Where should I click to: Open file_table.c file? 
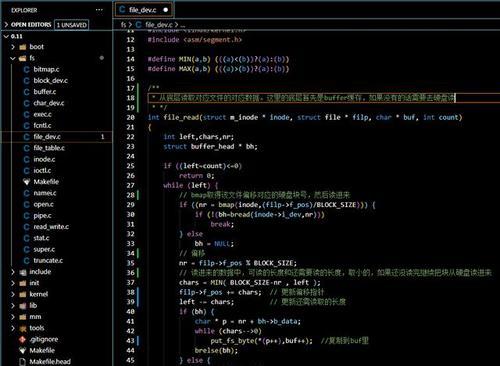click(49, 148)
